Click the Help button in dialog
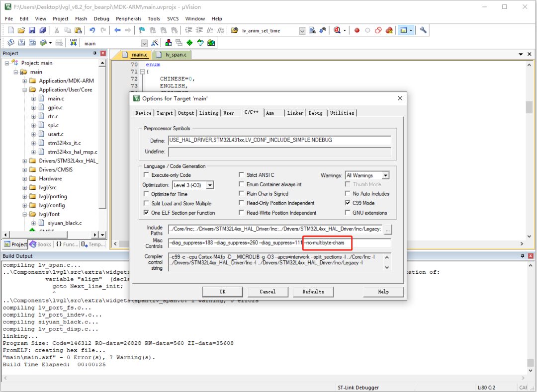 click(383, 292)
